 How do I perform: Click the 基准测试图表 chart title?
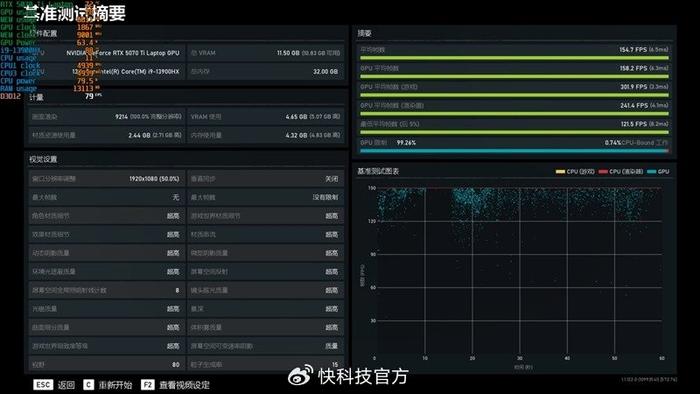[x=378, y=171]
